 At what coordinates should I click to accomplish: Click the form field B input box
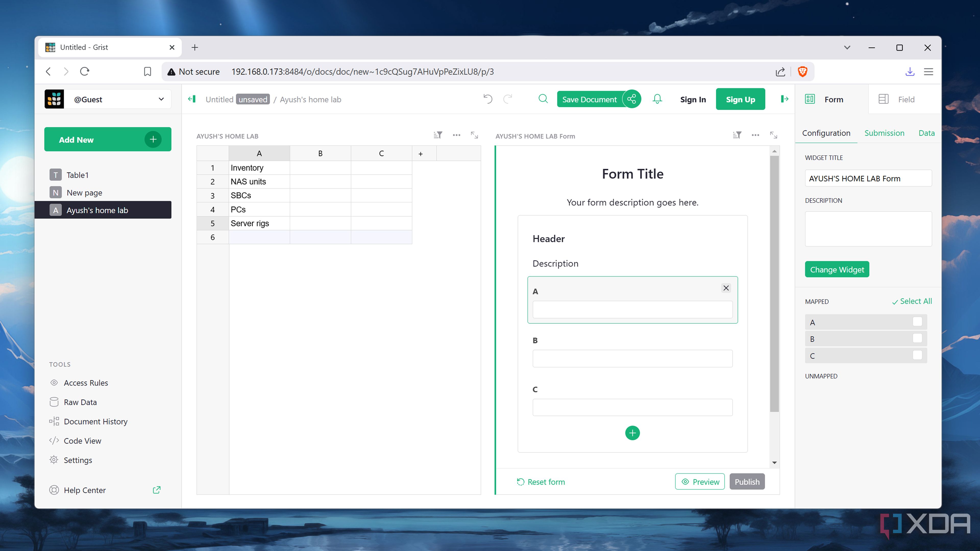click(x=632, y=358)
